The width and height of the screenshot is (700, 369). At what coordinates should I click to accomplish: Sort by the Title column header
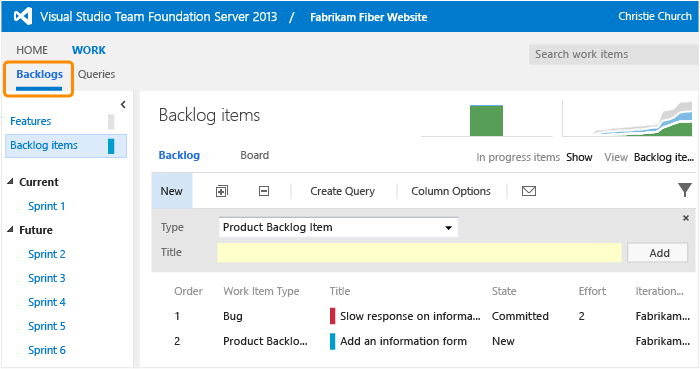coord(340,291)
